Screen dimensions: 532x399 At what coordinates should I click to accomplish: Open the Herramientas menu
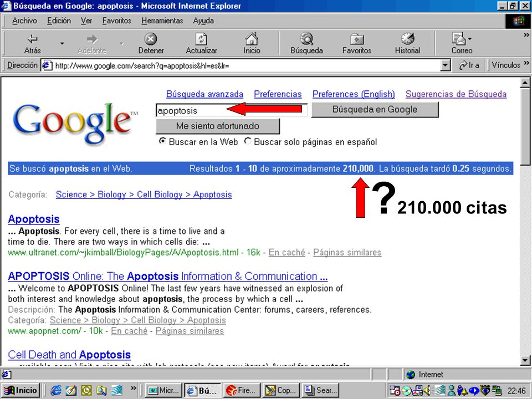tap(162, 21)
